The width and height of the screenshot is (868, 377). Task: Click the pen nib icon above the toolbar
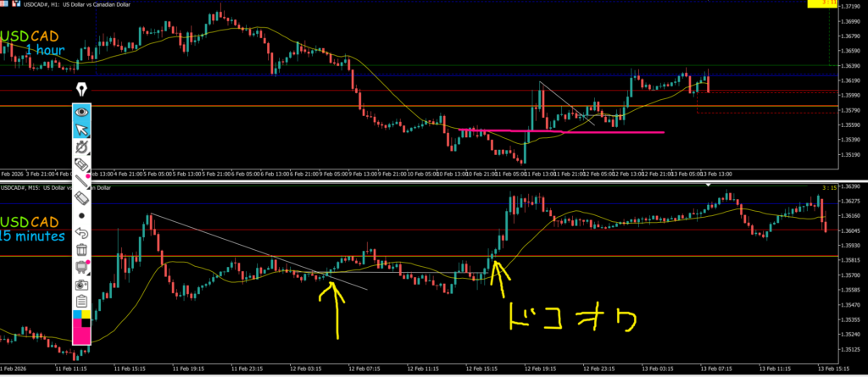pos(81,90)
